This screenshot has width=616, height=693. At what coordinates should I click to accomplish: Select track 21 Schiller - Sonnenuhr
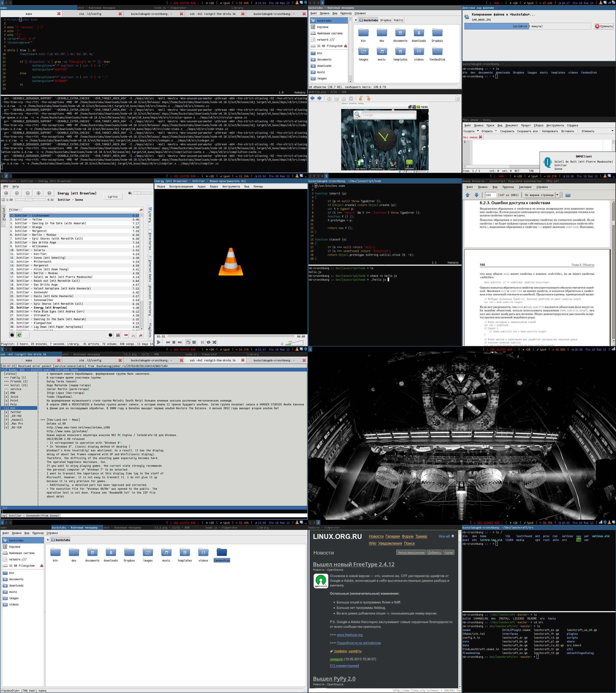tap(74, 292)
